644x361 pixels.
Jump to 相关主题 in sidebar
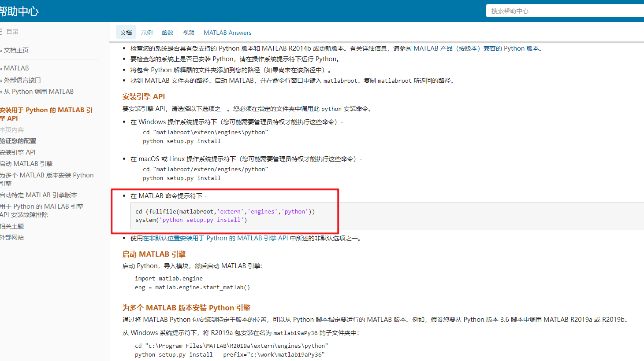[12, 226]
